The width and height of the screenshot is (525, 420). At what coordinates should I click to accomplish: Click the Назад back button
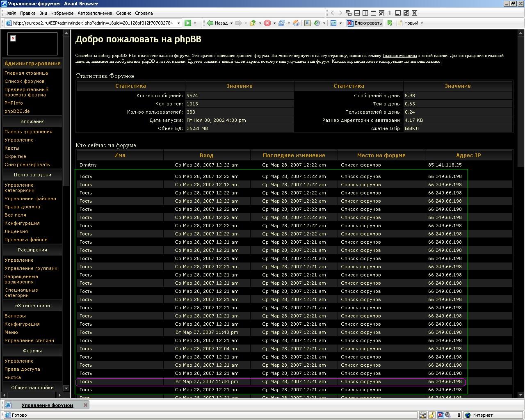click(x=217, y=23)
